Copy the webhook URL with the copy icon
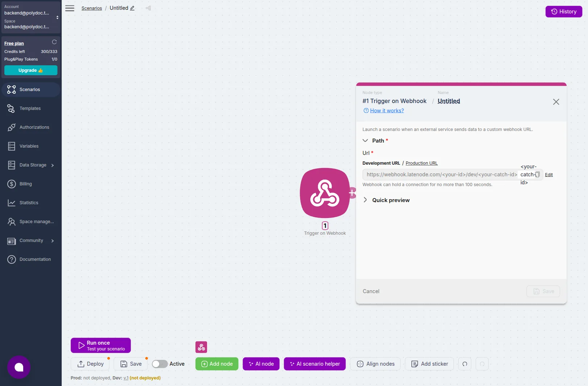This screenshot has width=588, height=386. 537,174
